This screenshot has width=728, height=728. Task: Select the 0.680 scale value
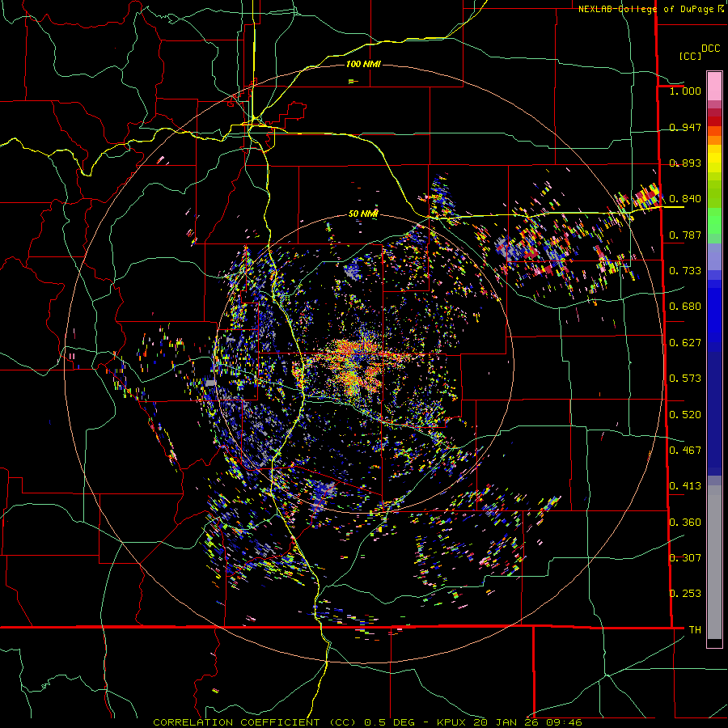[x=685, y=307]
